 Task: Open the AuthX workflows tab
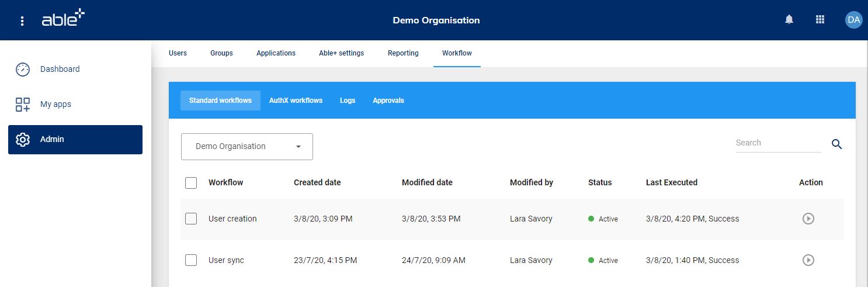click(x=296, y=101)
